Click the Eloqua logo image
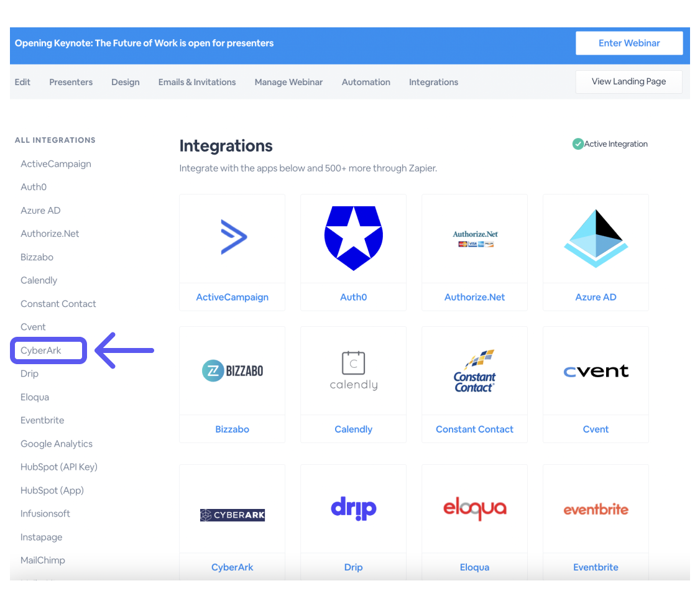Viewport: 700px width, 609px height. 474,509
